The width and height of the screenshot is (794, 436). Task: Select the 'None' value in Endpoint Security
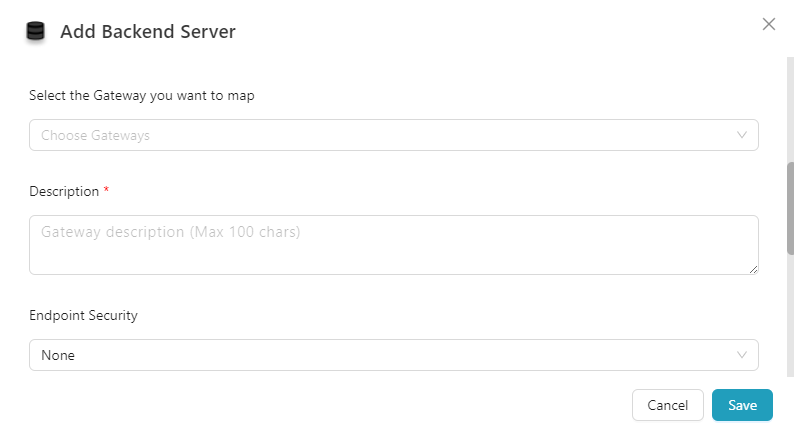(x=58, y=355)
